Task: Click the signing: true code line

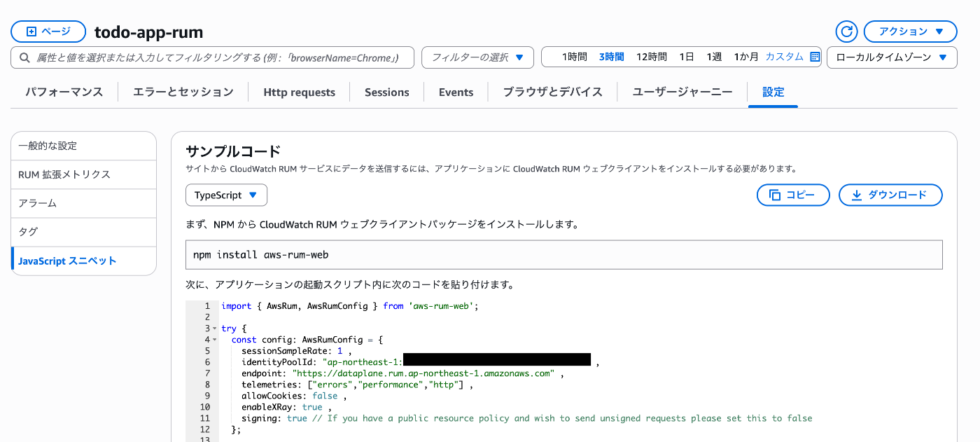Action: click(x=527, y=418)
